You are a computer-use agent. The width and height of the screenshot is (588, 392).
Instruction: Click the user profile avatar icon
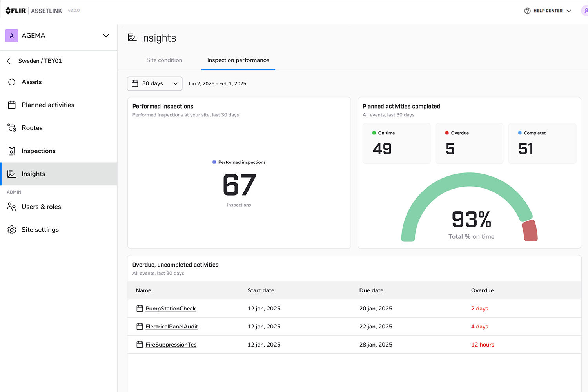[x=584, y=11]
